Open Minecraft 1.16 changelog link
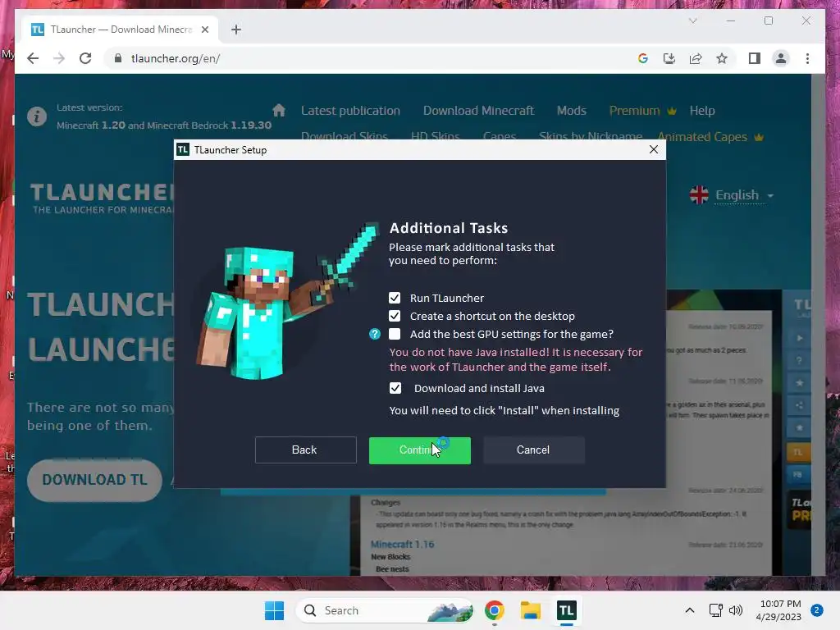The height and width of the screenshot is (630, 840). [402, 545]
